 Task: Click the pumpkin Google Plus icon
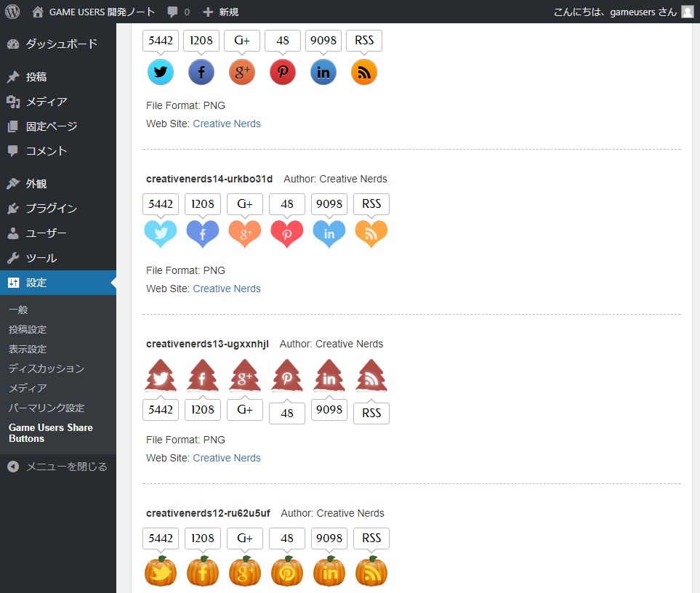pos(245,571)
